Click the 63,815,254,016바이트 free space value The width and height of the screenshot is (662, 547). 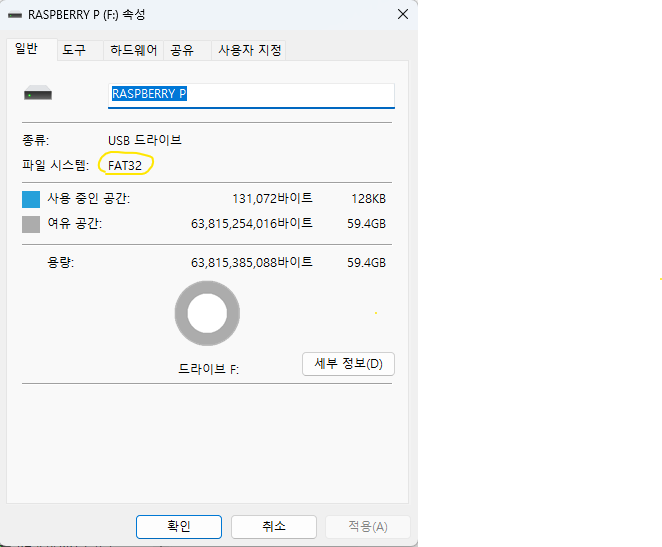pyautogui.click(x=252, y=223)
